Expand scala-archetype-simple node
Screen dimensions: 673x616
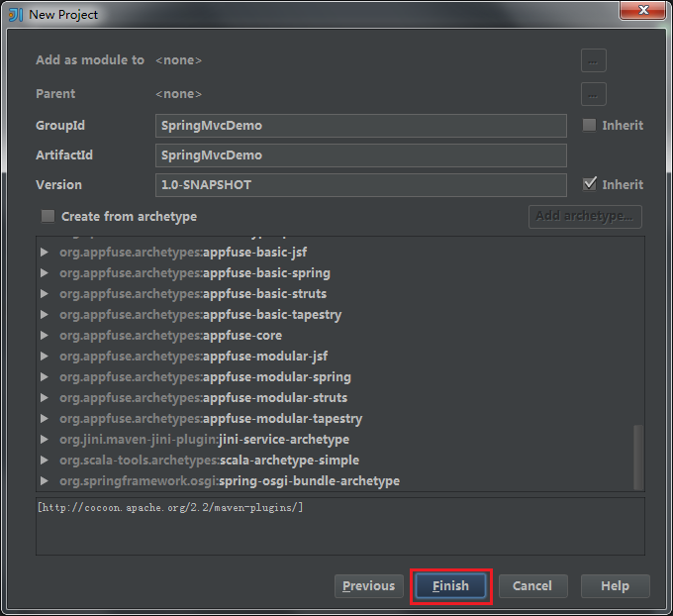tap(44, 461)
